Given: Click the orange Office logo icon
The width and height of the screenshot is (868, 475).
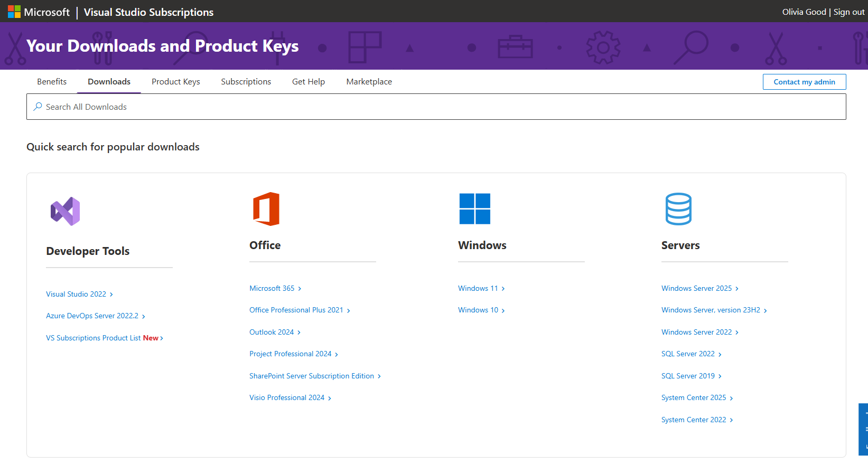Looking at the screenshot, I should [x=266, y=209].
